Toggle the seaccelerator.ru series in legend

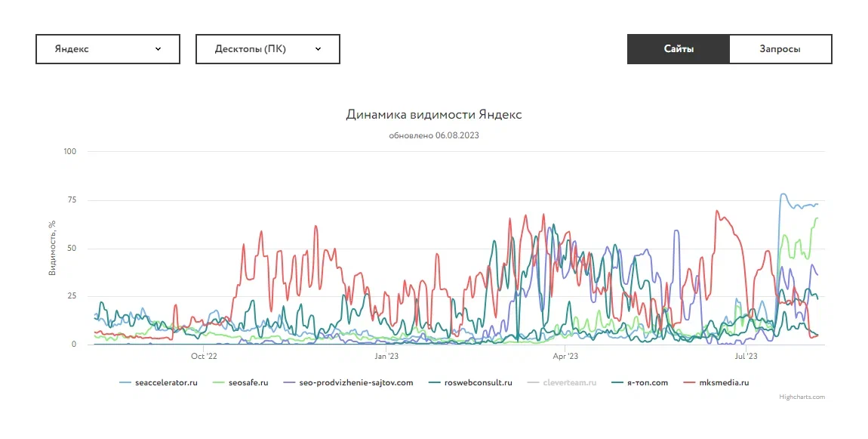click(159, 382)
